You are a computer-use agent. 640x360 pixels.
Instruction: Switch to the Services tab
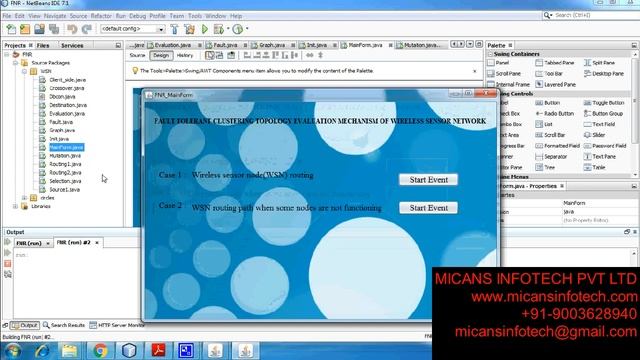click(x=72, y=45)
